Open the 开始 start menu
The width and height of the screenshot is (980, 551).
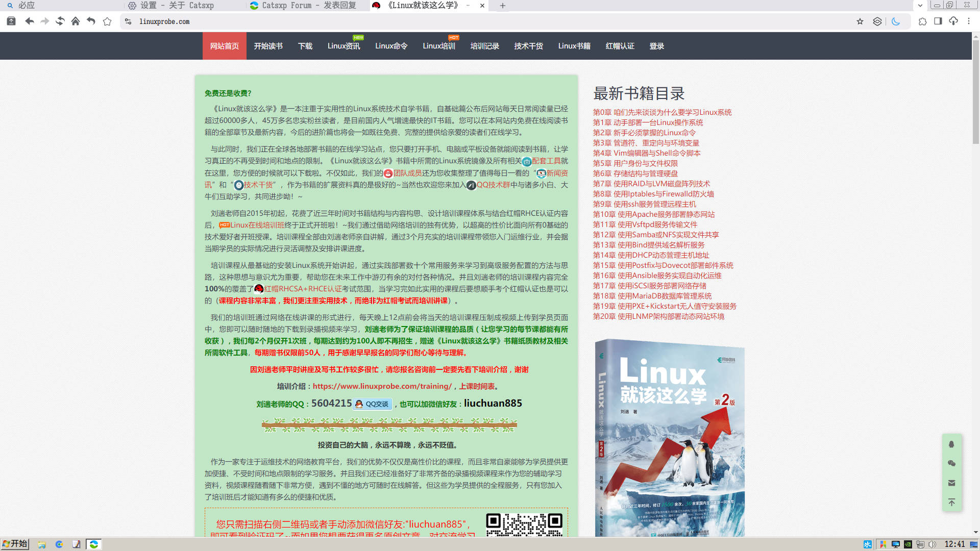(15, 544)
